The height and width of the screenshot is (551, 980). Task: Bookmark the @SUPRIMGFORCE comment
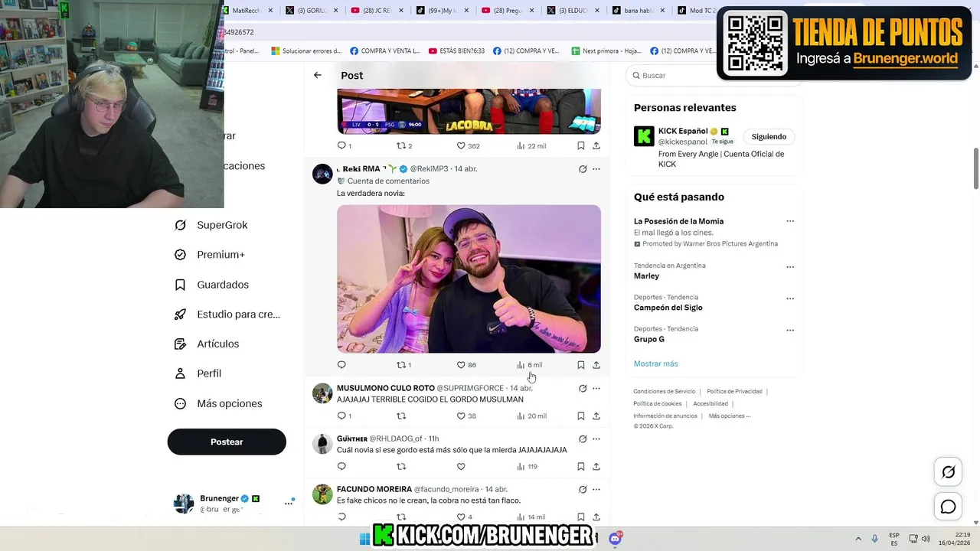coord(581,416)
